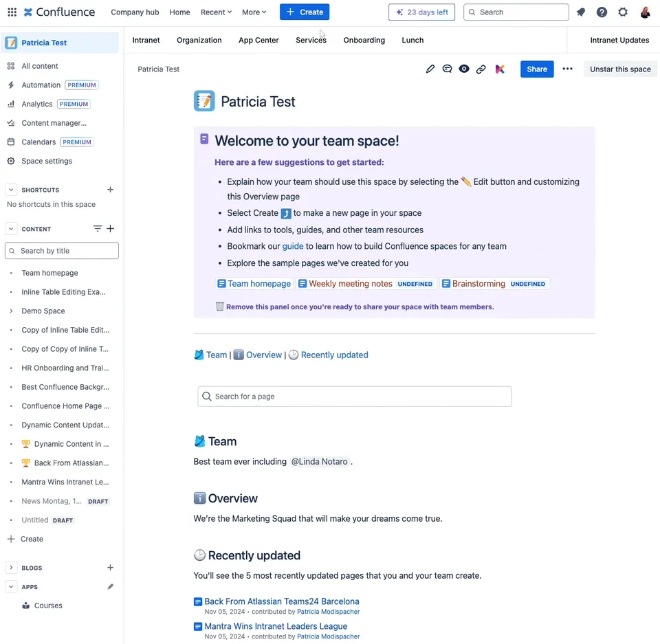The image size is (660, 644).
Task: Open the @Linda Notaro mention
Action: coord(320,462)
